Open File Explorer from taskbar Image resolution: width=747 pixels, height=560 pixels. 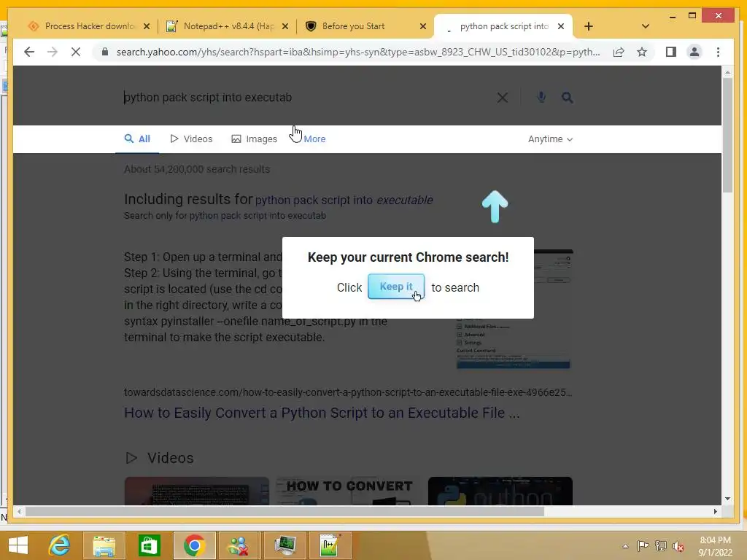[x=104, y=545]
